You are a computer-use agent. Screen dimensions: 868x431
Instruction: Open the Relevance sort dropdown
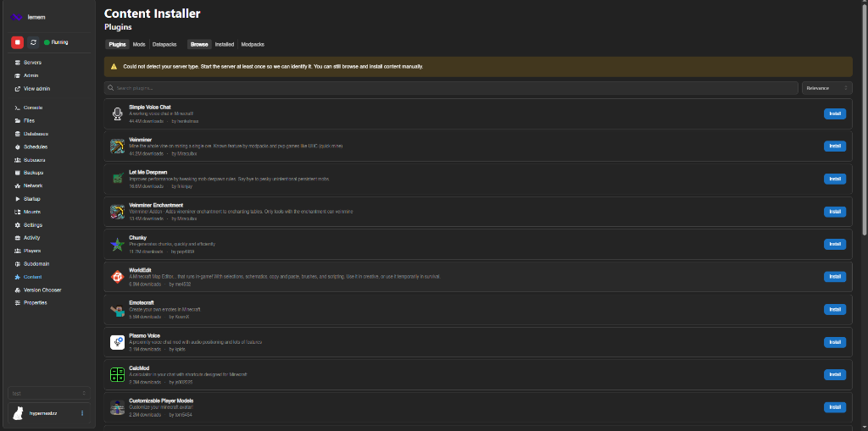827,88
